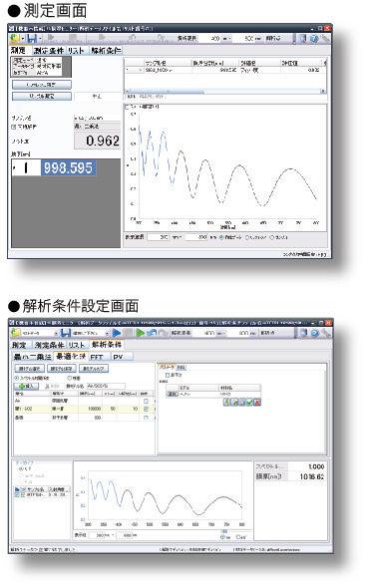Open dropdown arrow next to measurement window folder icon
This screenshot has height=588, width=366.
point(23,38)
